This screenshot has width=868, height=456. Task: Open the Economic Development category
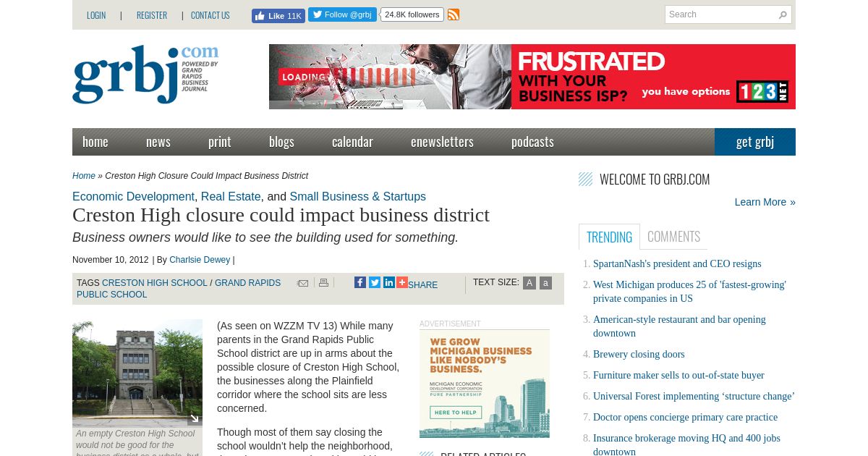click(133, 197)
